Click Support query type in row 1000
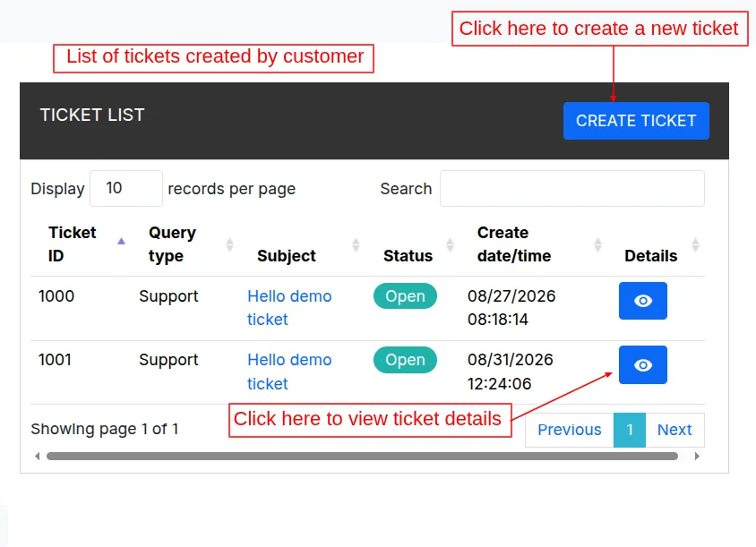This screenshot has height=547, width=756. click(168, 296)
